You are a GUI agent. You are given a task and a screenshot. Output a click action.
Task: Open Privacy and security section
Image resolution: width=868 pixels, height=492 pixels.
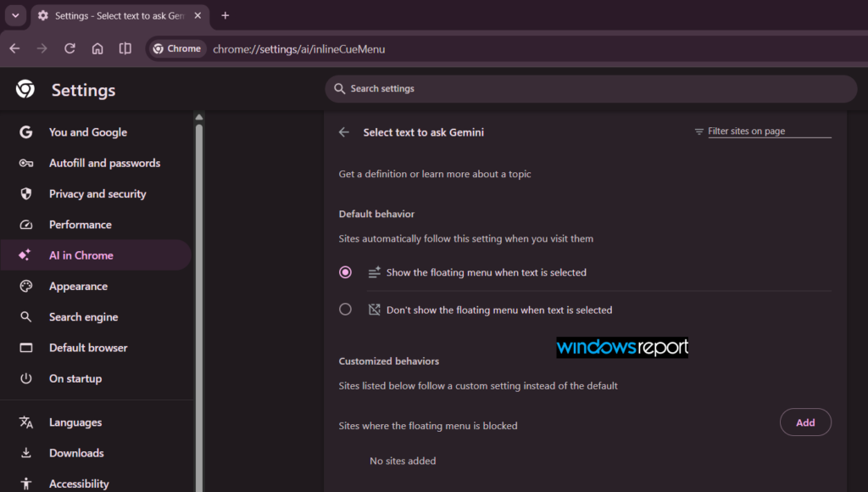(97, 194)
